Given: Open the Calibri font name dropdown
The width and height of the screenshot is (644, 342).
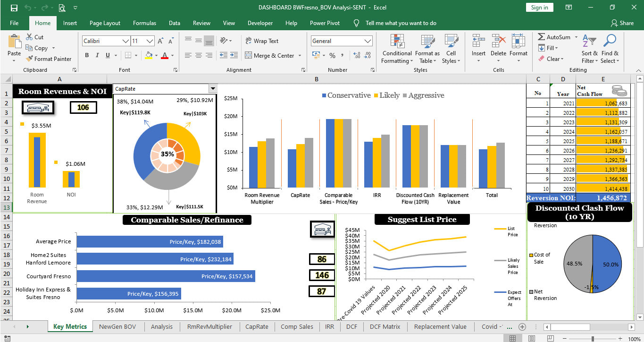Looking at the screenshot, I should pyautogui.click(x=125, y=41).
